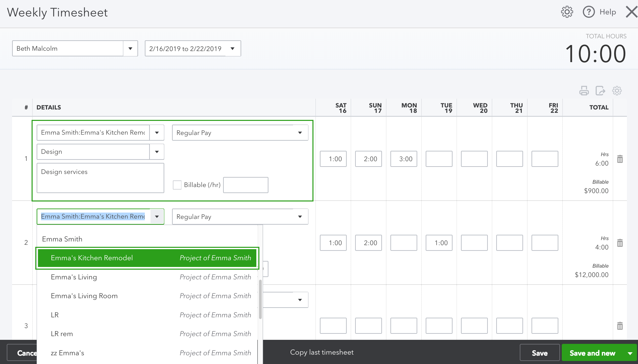638x364 pixels.
Task: Click row 1 customer text field
Action: coord(93,133)
